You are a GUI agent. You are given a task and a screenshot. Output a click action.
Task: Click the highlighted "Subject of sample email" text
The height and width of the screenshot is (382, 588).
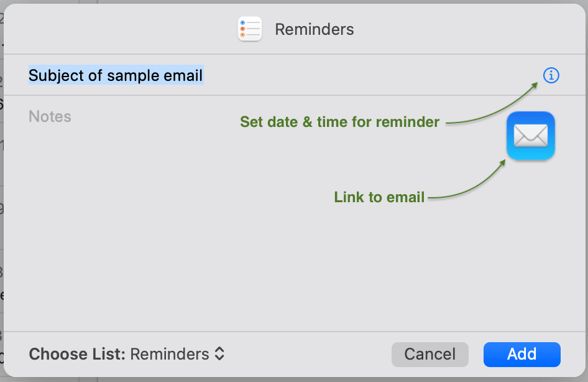(x=116, y=76)
